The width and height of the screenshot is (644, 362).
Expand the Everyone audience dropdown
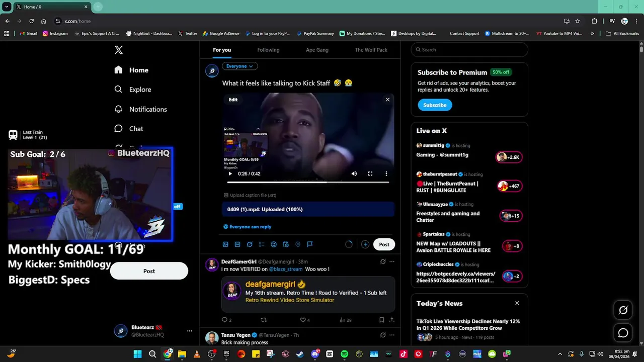click(239, 66)
